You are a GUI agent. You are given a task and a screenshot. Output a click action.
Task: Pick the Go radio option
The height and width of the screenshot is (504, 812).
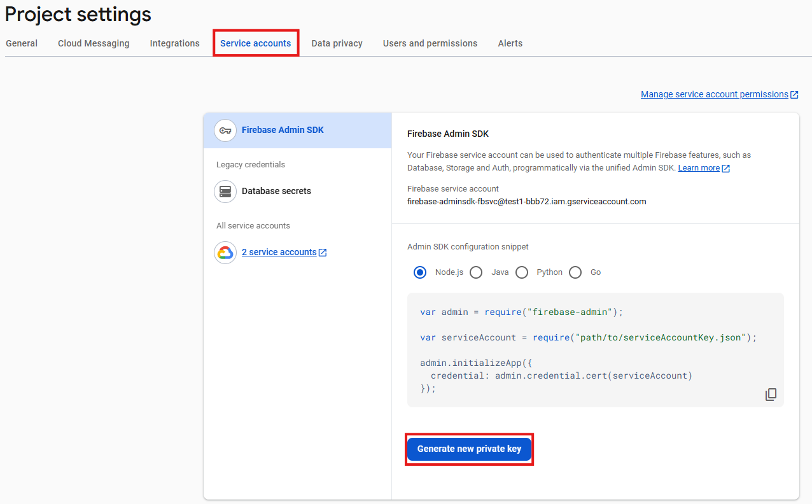click(575, 272)
